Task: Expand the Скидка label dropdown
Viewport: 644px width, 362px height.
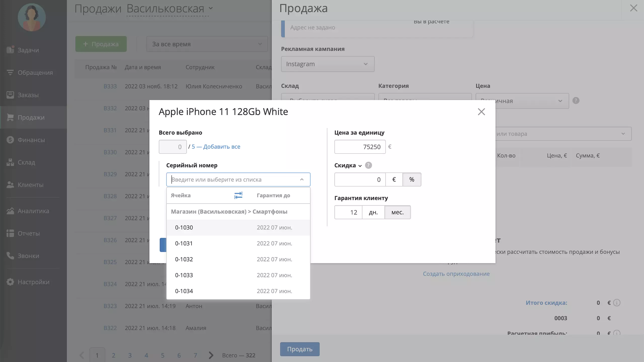Action: coord(348,165)
